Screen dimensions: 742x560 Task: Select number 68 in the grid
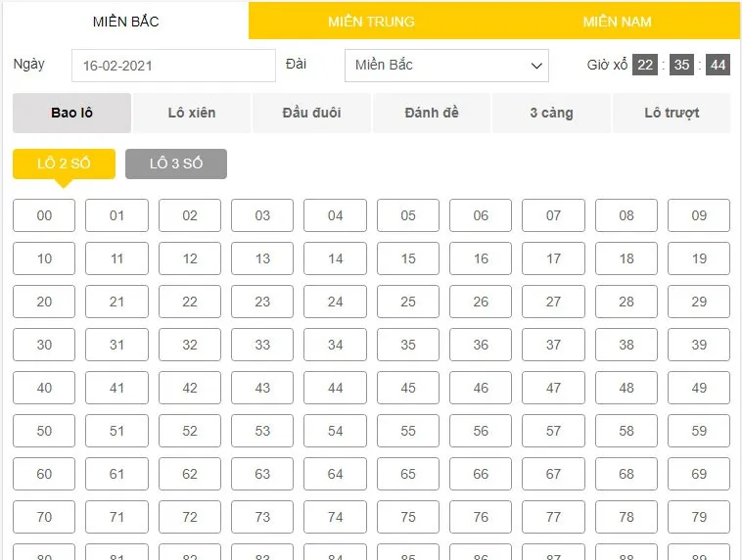coord(626,474)
